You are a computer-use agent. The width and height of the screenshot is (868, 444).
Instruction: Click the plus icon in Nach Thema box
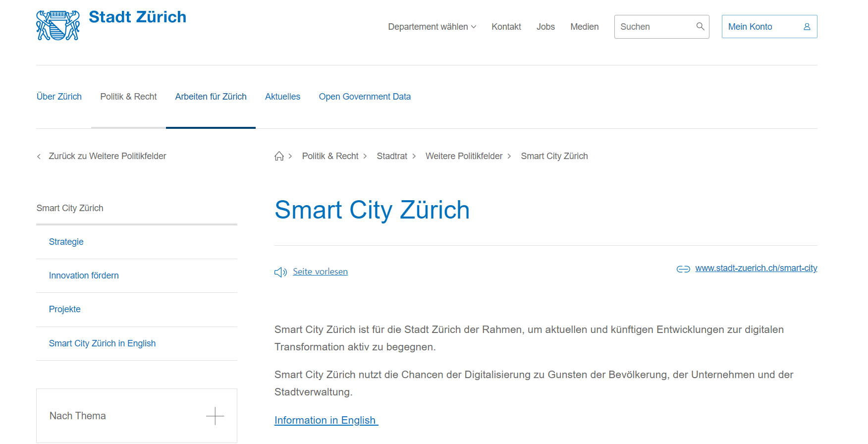point(215,416)
